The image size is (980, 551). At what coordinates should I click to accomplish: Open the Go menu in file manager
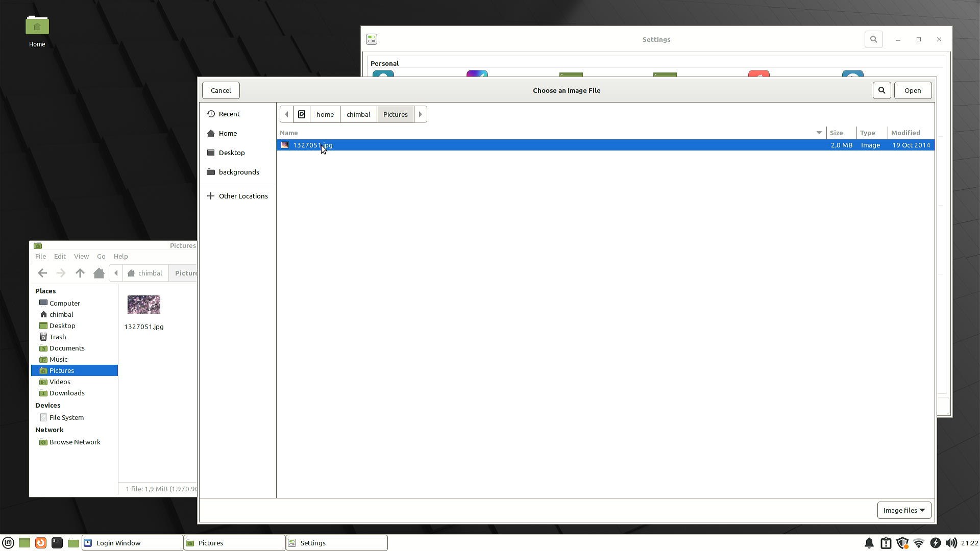click(101, 256)
